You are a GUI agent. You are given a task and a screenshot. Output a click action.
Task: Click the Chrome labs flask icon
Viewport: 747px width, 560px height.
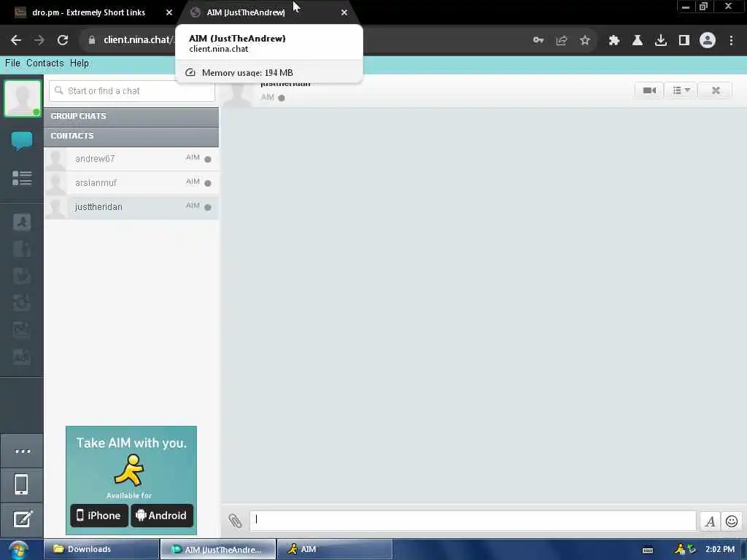638,41
